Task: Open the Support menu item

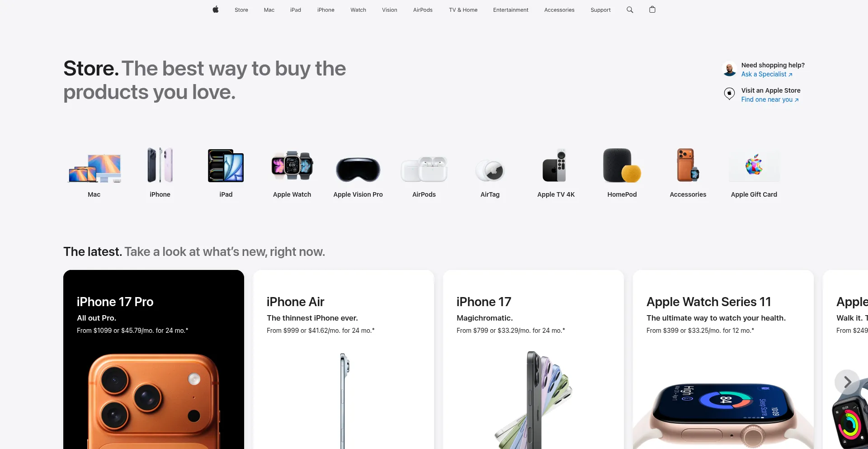Action: tap(600, 10)
